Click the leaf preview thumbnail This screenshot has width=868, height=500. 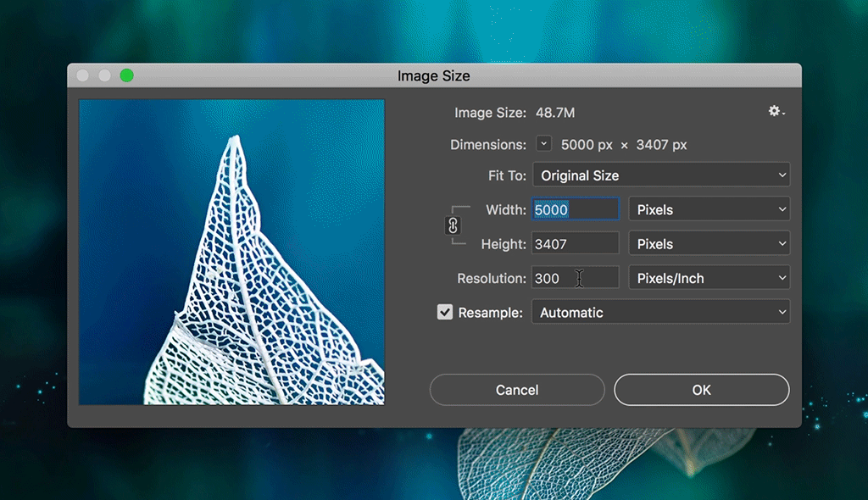pyautogui.click(x=231, y=252)
